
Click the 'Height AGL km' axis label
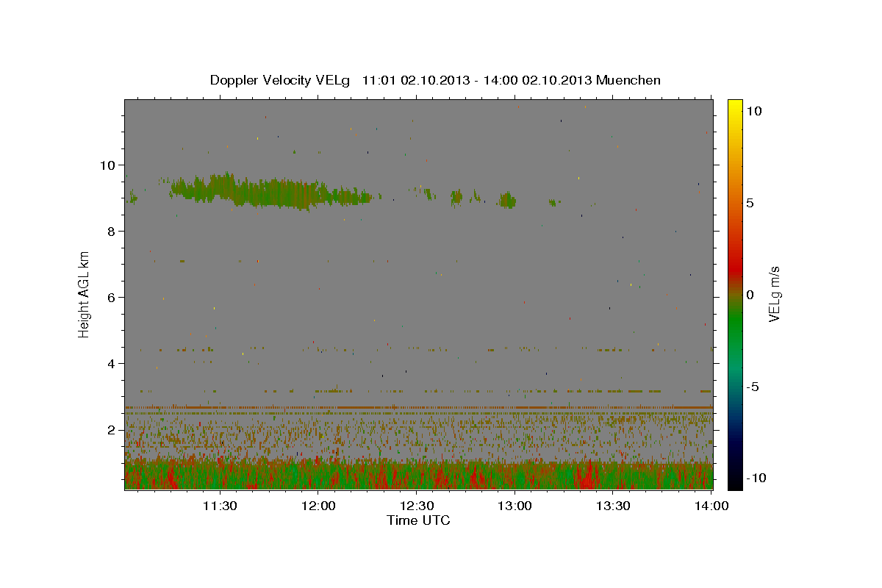click(85, 294)
